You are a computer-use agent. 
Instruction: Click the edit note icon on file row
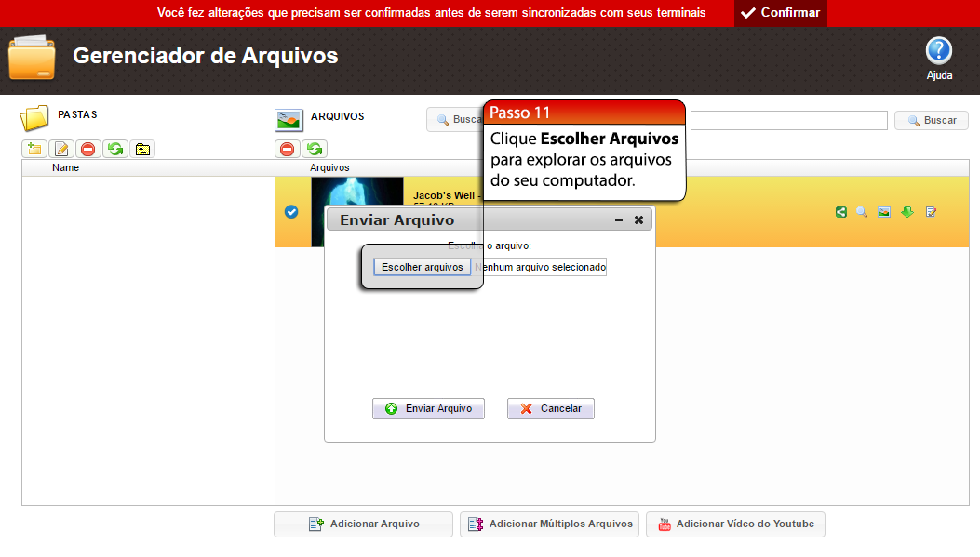pyautogui.click(x=931, y=212)
